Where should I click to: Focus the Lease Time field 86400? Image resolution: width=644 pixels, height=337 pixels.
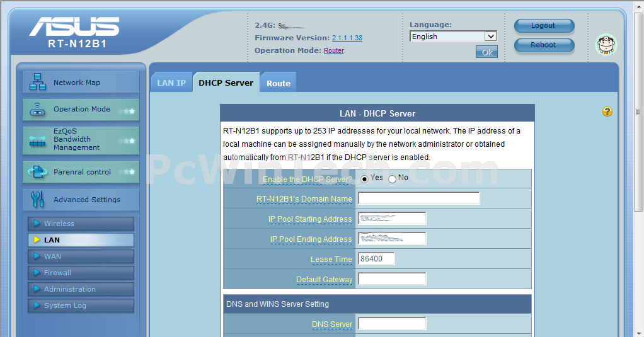[376, 259]
